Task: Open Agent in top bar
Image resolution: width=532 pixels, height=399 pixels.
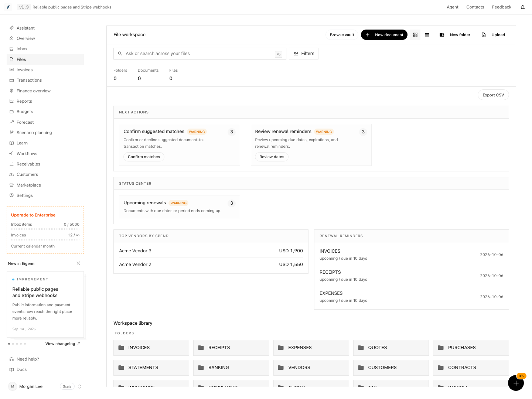Action: (x=453, y=7)
